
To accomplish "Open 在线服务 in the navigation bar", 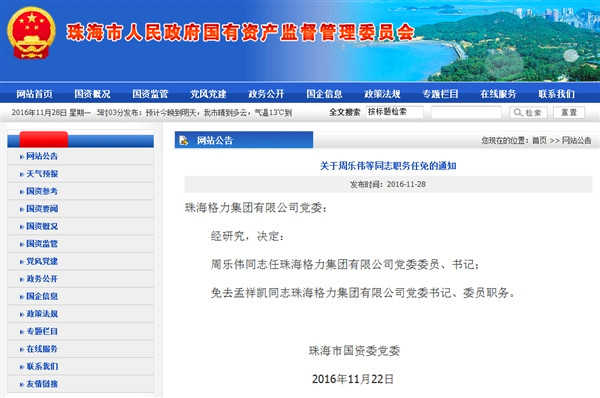I will tap(498, 94).
